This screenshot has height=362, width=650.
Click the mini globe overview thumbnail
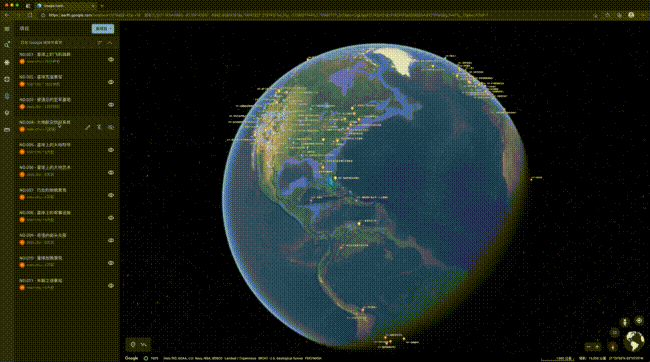[x=634, y=341]
